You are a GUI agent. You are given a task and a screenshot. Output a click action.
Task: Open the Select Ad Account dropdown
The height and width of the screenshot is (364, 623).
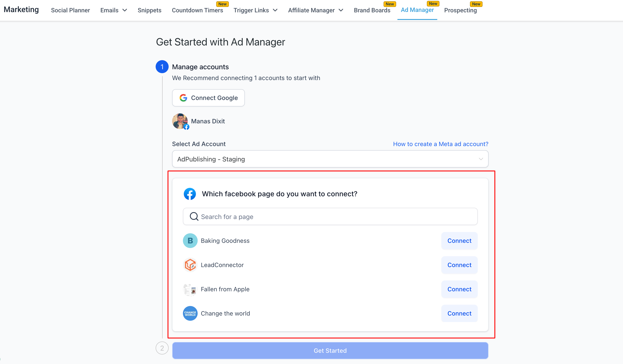(x=330, y=159)
